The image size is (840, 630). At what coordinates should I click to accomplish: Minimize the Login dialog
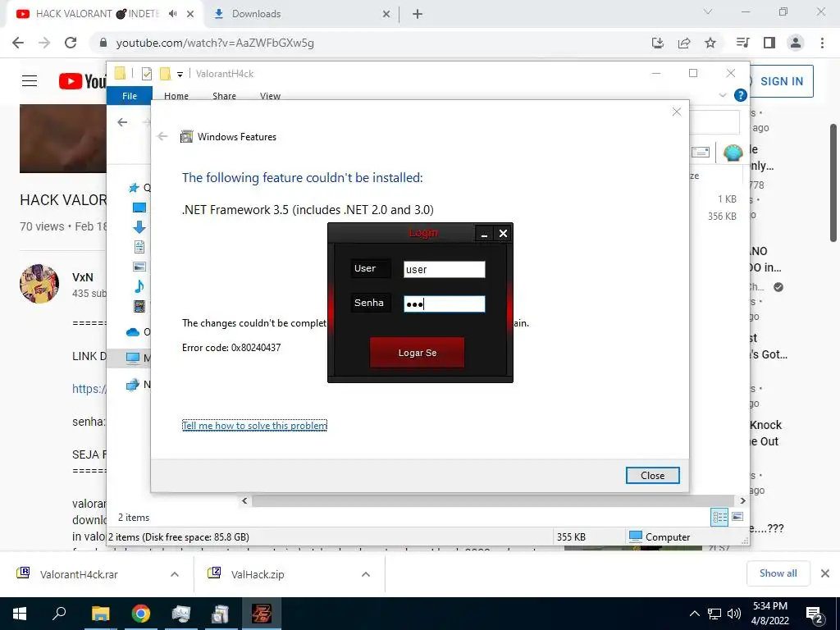pyautogui.click(x=484, y=234)
